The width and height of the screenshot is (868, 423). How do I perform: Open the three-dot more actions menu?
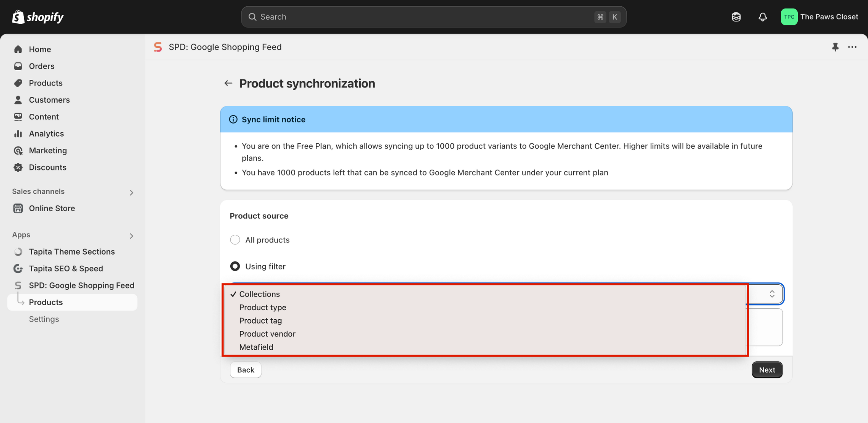[x=852, y=47]
